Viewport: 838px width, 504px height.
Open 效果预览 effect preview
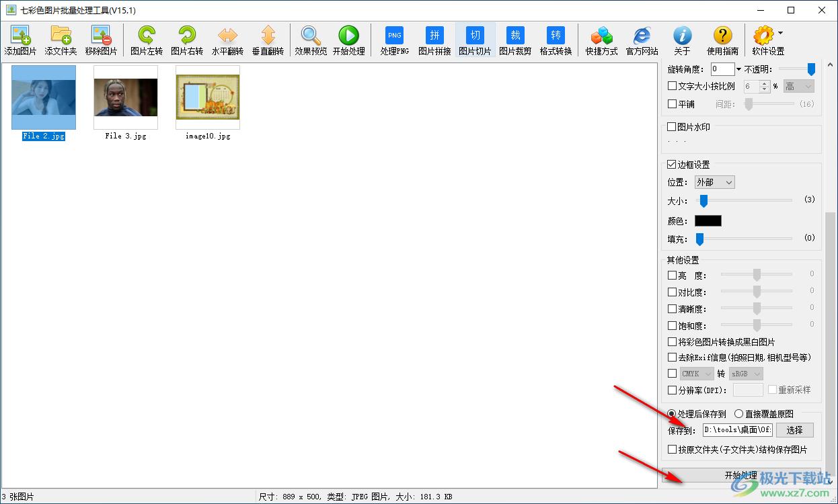(x=311, y=36)
